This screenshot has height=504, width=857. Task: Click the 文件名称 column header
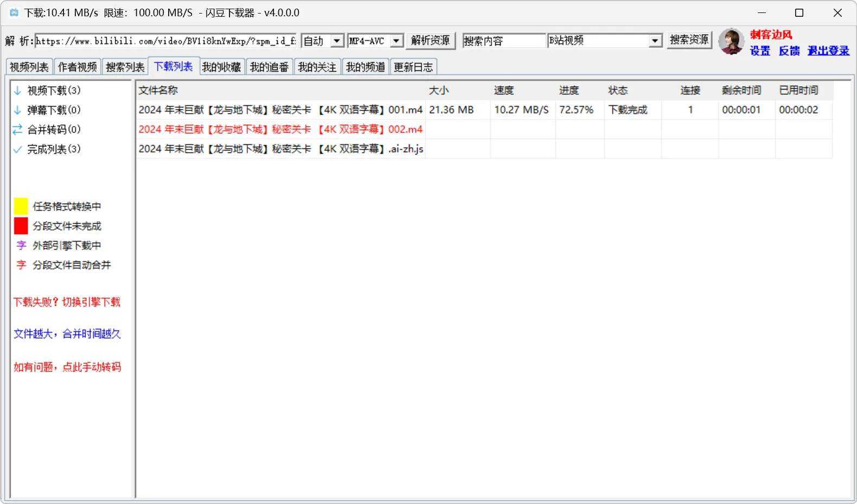(x=280, y=91)
